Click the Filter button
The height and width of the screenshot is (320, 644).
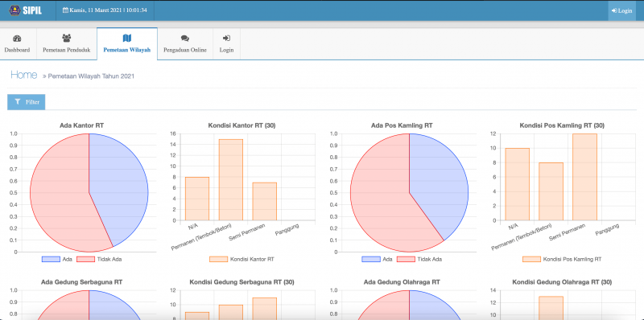[x=27, y=102]
